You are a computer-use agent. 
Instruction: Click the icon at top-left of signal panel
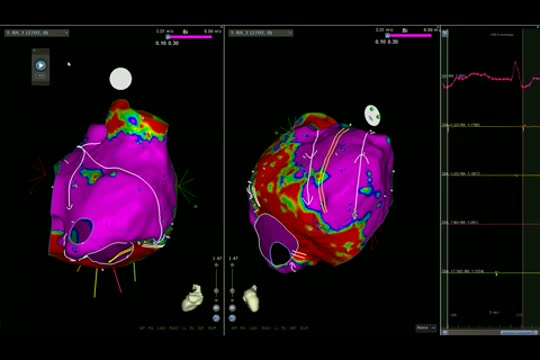[x=445, y=33]
